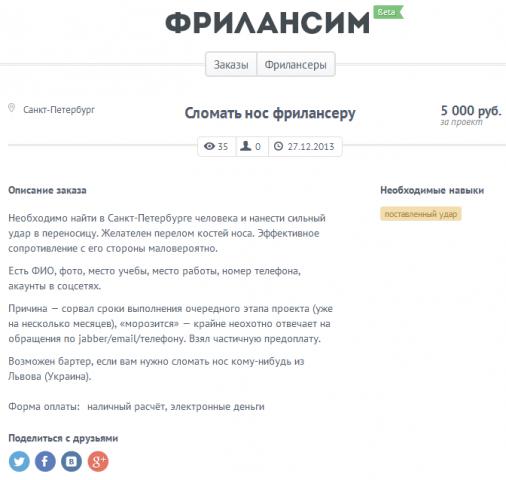
Task: Click the Санкт-Петербург location link
Action: click(59, 109)
